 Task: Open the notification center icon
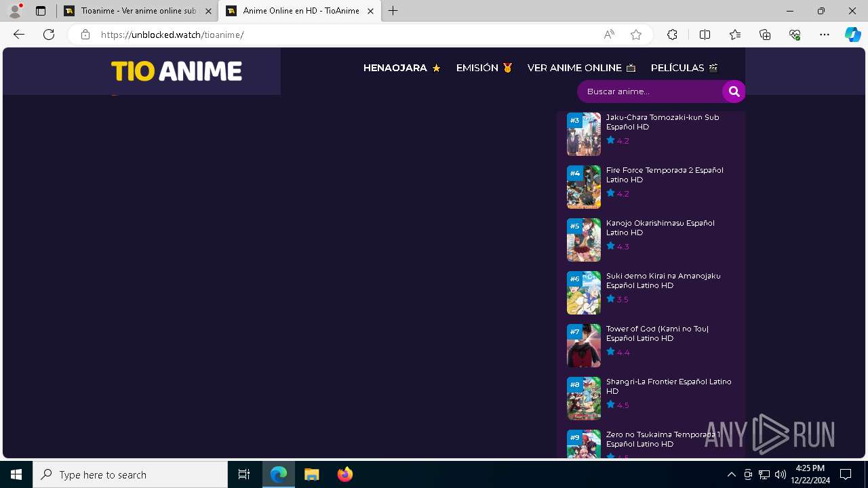846,474
